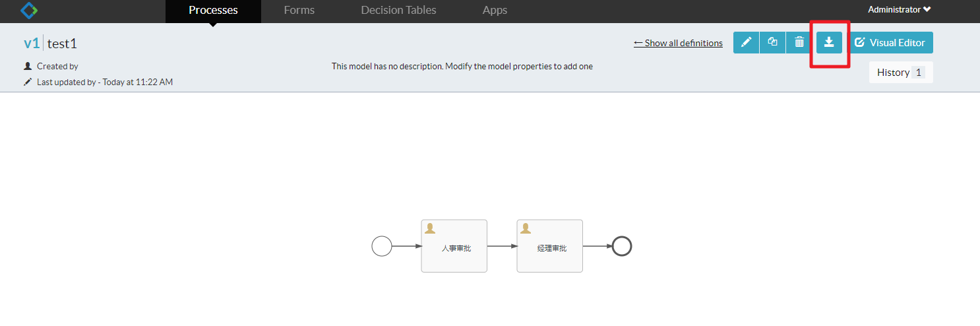Click the test1 model name

(x=62, y=44)
